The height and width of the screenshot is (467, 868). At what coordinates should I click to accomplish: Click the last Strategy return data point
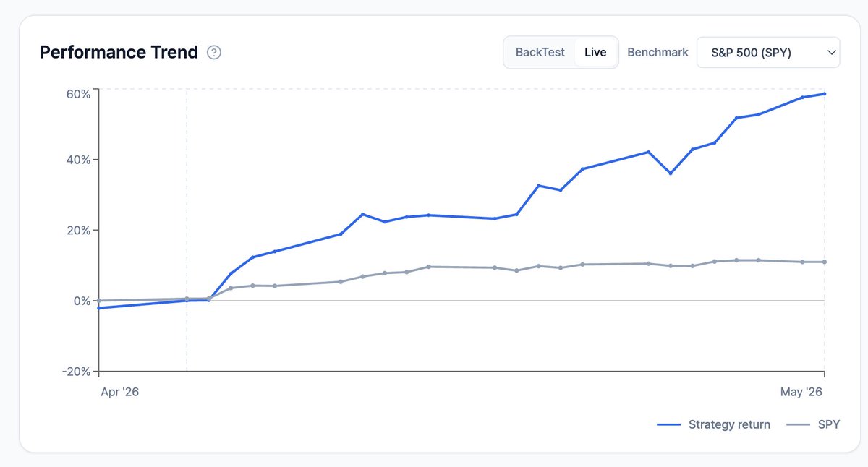point(825,94)
